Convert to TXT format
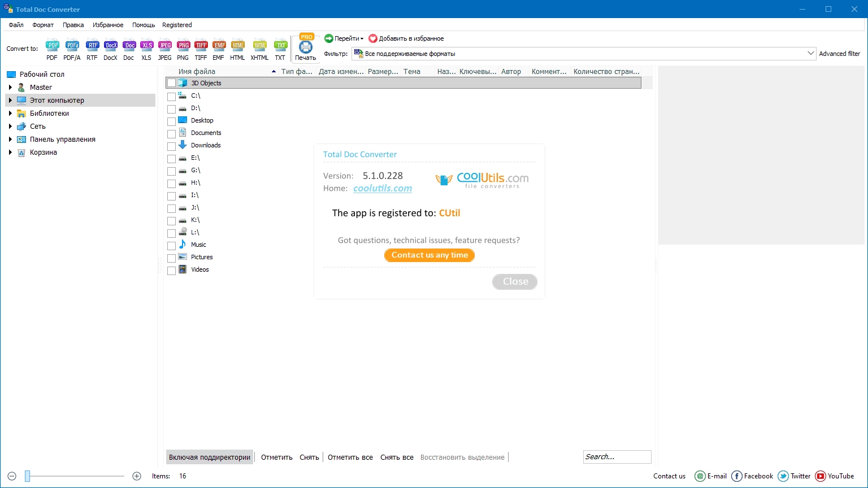Image resolution: width=868 pixels, height=488 pixels. 280,50
